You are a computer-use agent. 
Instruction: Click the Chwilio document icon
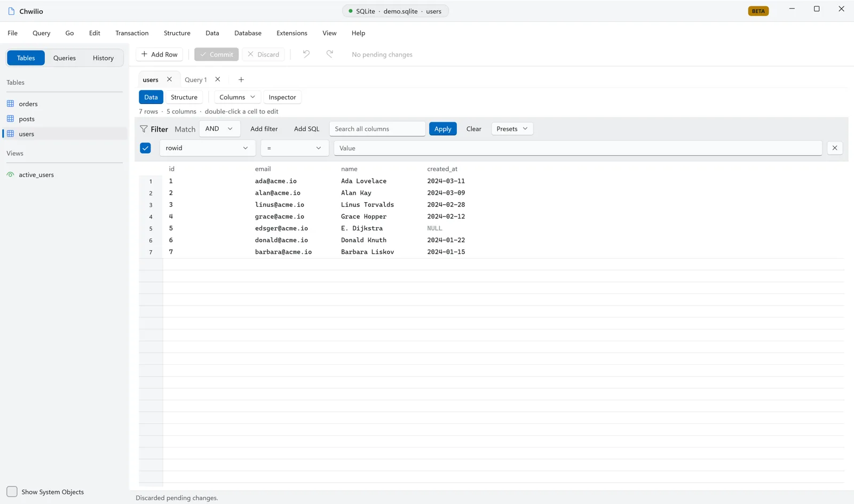point(11,11)
